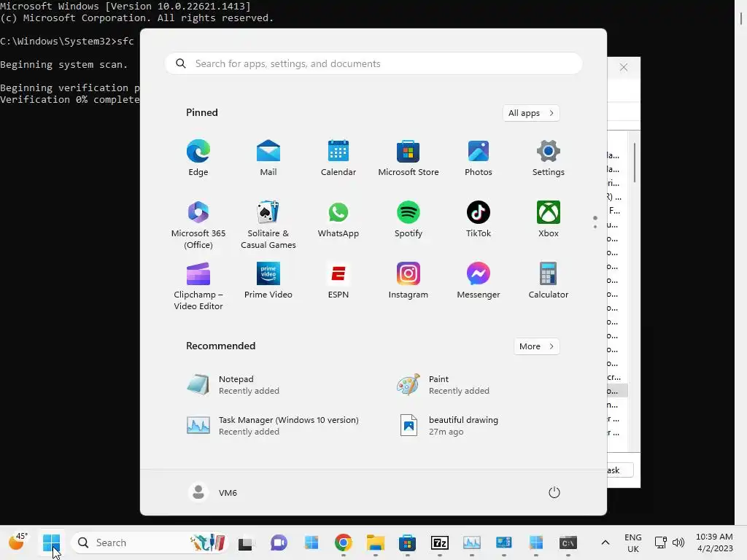Click the scrollbar in the background window
The width and height of the screenshot is (747, 560).
(635, 162)
